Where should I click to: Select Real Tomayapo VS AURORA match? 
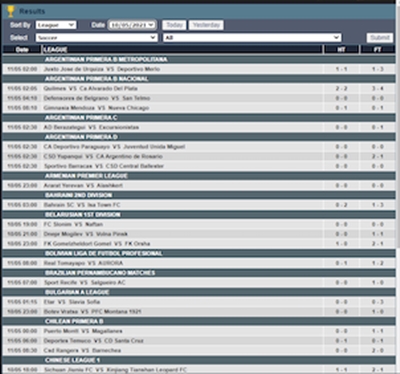[199, 263]
